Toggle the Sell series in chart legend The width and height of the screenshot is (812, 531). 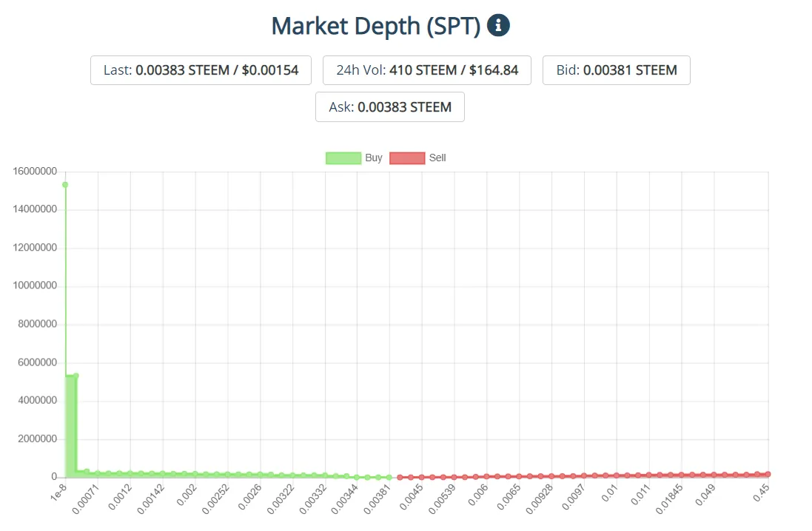pyautogui.click(x=437, y=158)
